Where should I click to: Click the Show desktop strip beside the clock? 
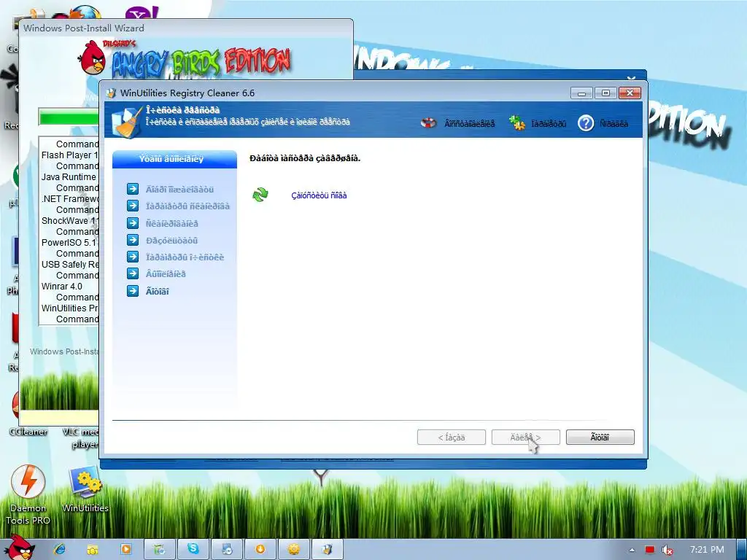[x=741, y=550]
